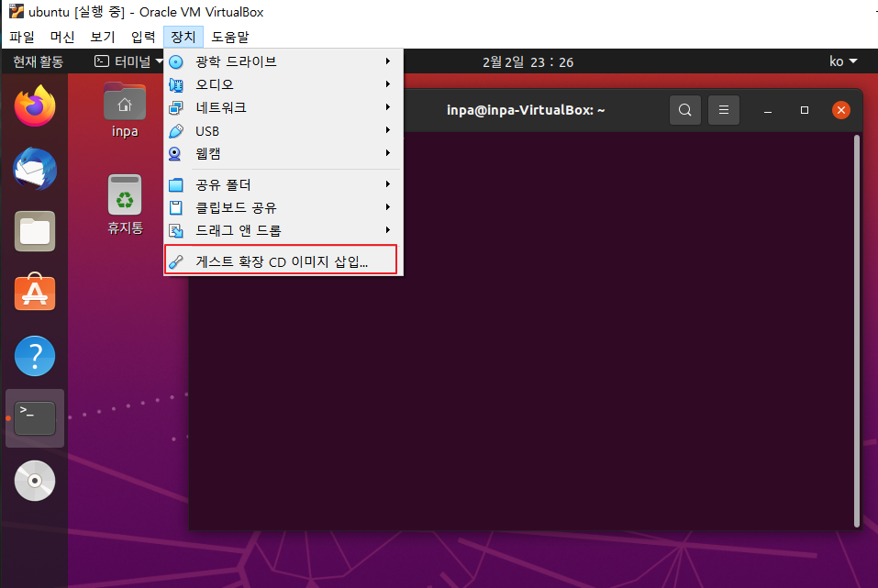Close the terminal with red X

[840, 110]
